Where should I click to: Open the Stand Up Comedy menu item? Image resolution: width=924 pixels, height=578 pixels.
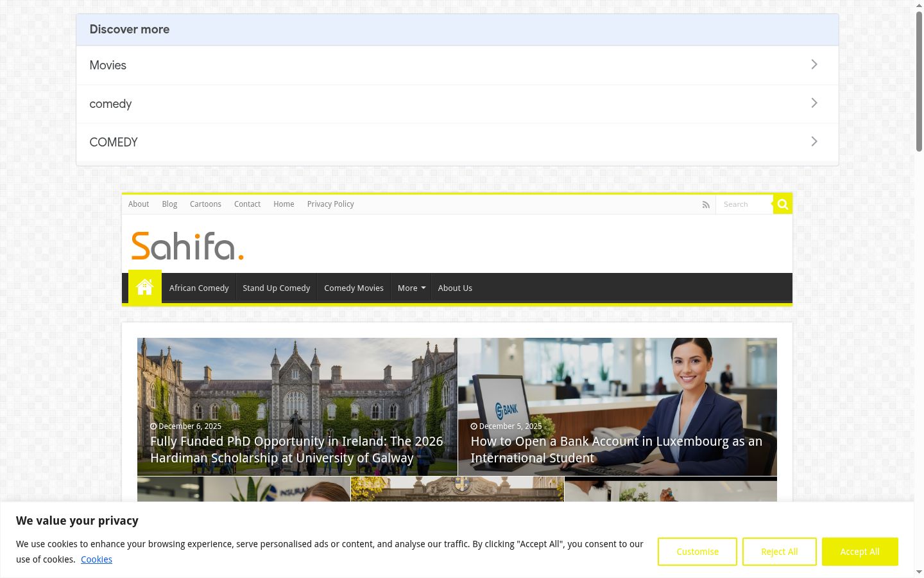point(277,288)
